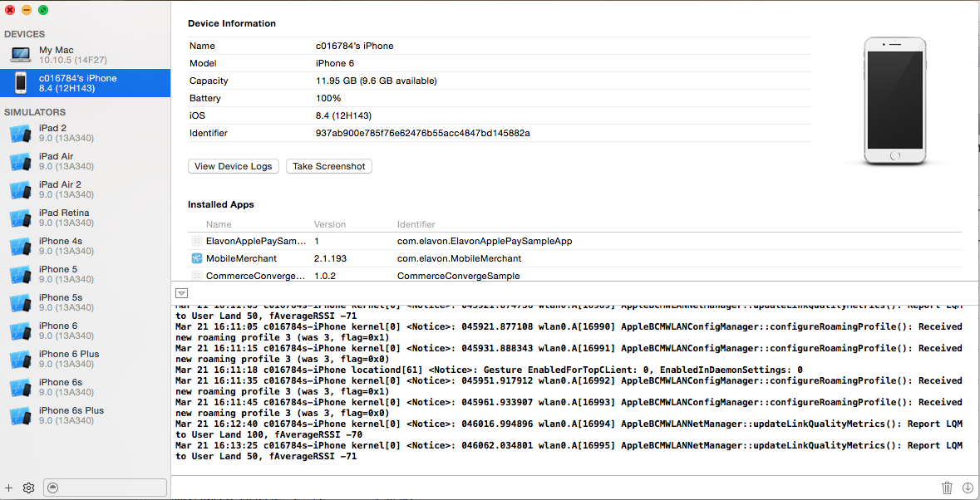Click the iPhone 6 simulator icon

[21, 331]
